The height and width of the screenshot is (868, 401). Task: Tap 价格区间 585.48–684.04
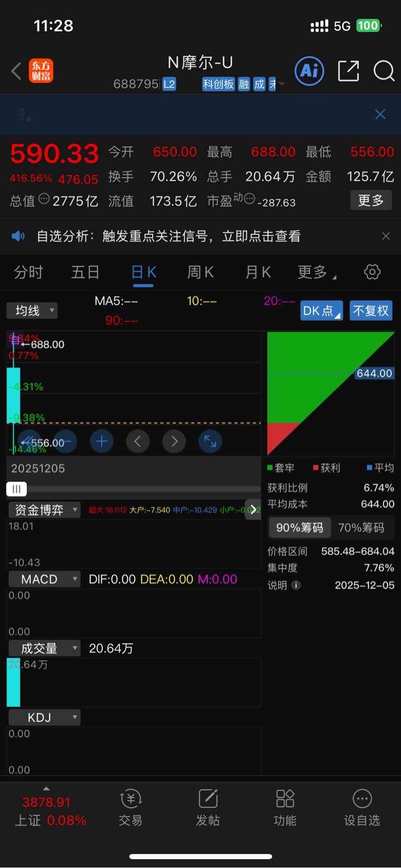pyautogui.click(x=358, y=551)
